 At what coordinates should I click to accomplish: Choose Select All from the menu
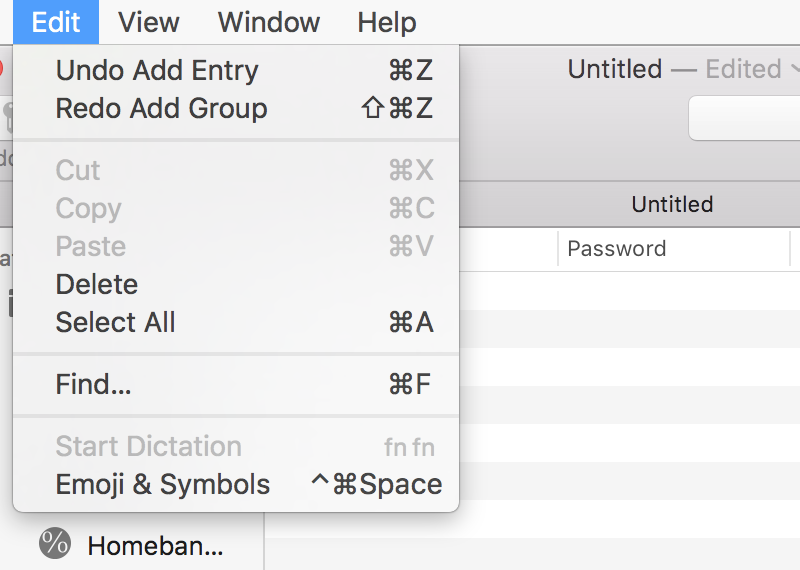(x=236, y=323)
